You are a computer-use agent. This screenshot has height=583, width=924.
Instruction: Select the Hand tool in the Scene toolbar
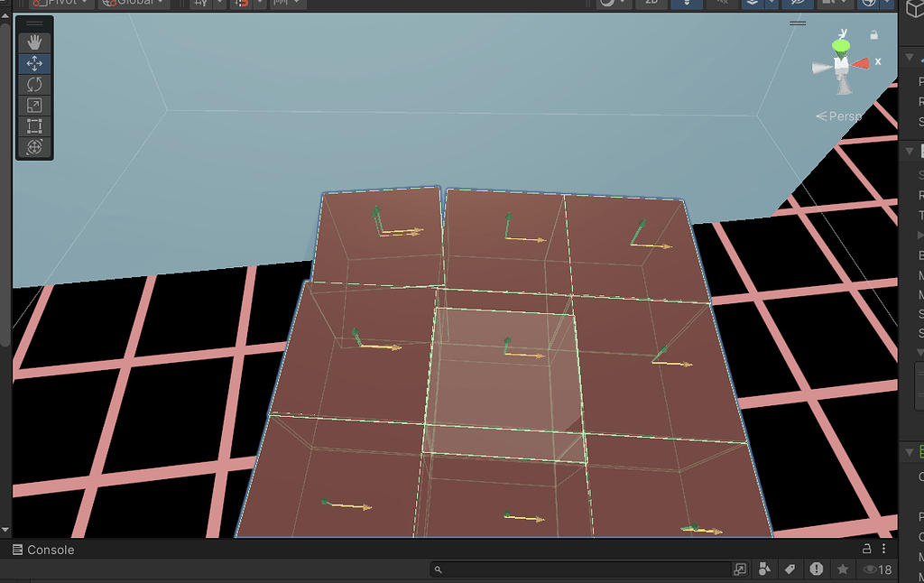[x=33, y=41]
